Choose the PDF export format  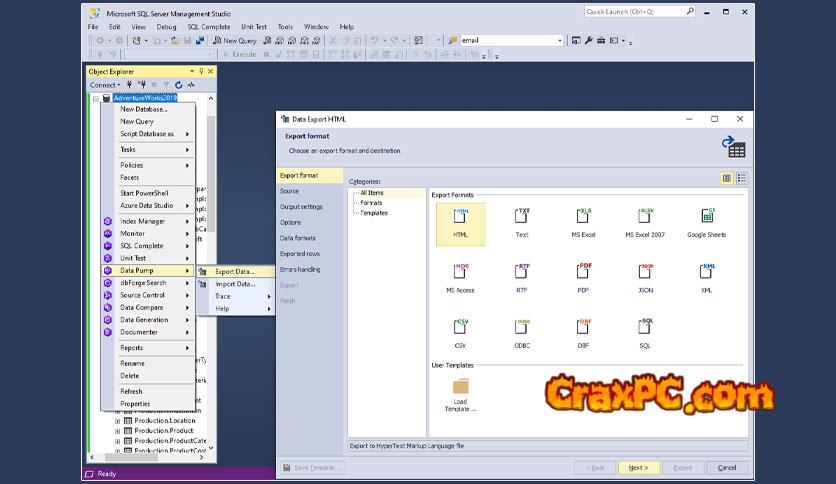(x=584, y=272)
